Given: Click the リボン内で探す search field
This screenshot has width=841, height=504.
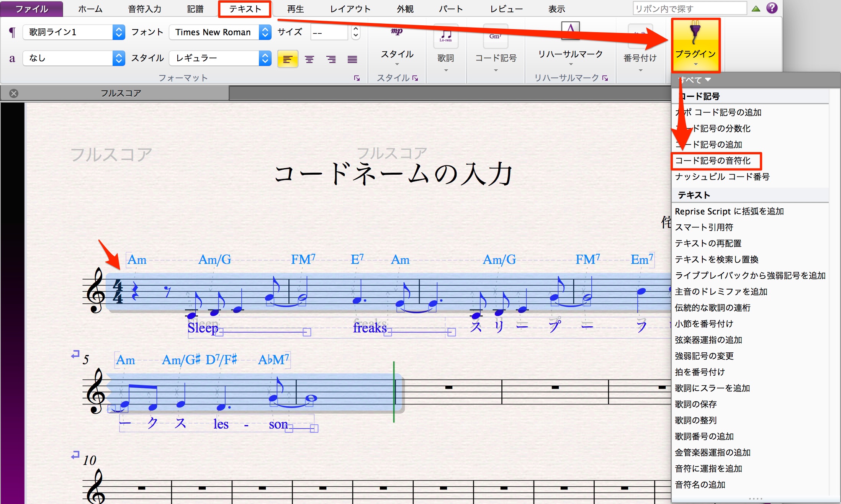Looking at the screenshot, I should click(x=690, y=8).
